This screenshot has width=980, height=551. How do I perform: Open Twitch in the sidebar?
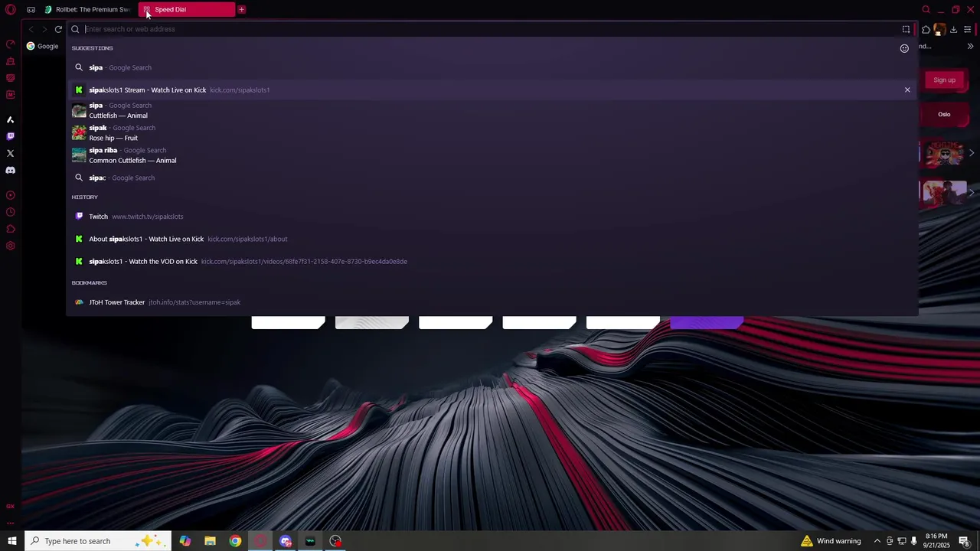[11, 136]
